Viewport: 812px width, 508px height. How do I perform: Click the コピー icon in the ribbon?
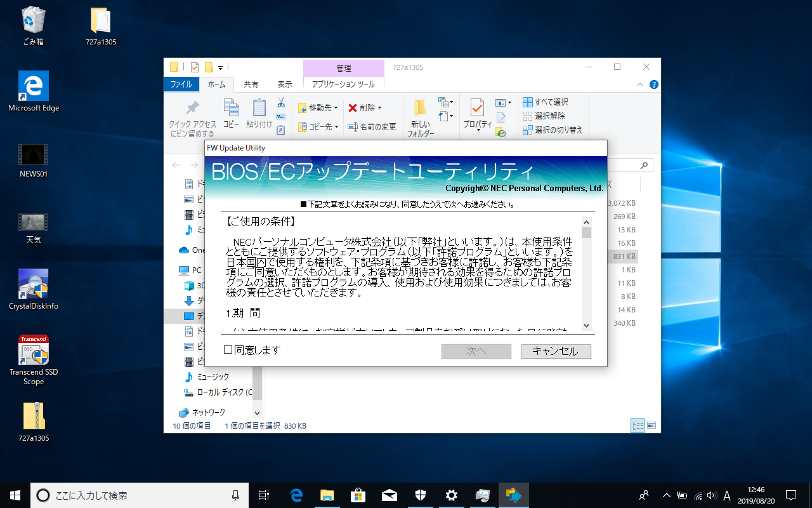coord(231,108)
